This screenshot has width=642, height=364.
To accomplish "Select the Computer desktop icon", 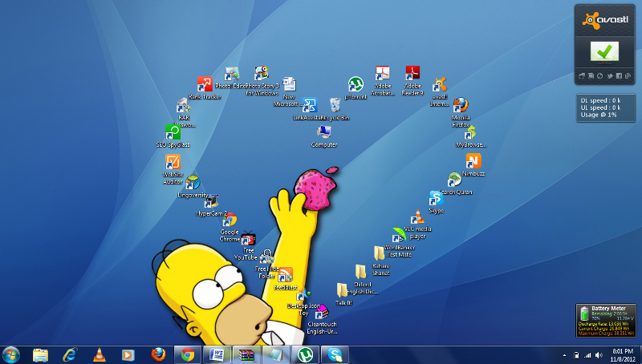I will pyautogui.click(x=323, y=136).
